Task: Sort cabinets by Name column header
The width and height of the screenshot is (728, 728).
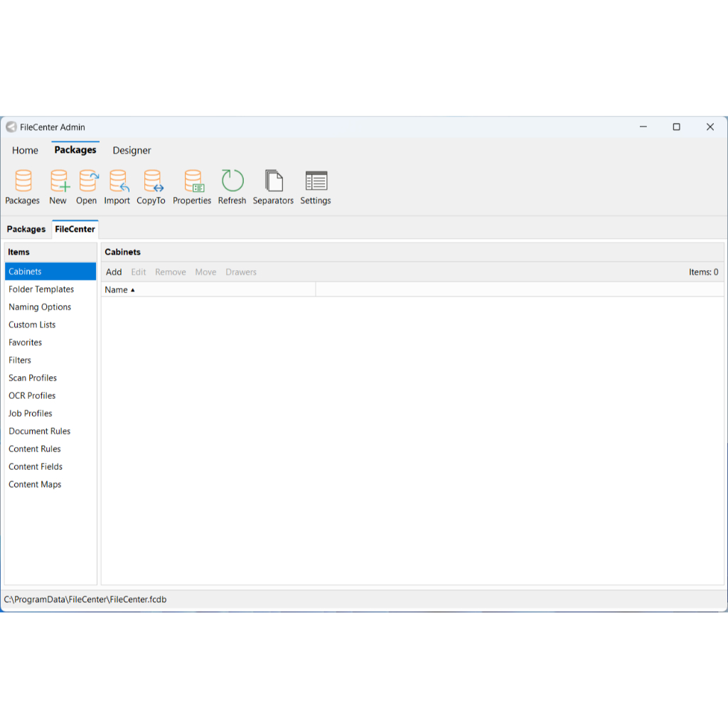Action: coord(117,290)
